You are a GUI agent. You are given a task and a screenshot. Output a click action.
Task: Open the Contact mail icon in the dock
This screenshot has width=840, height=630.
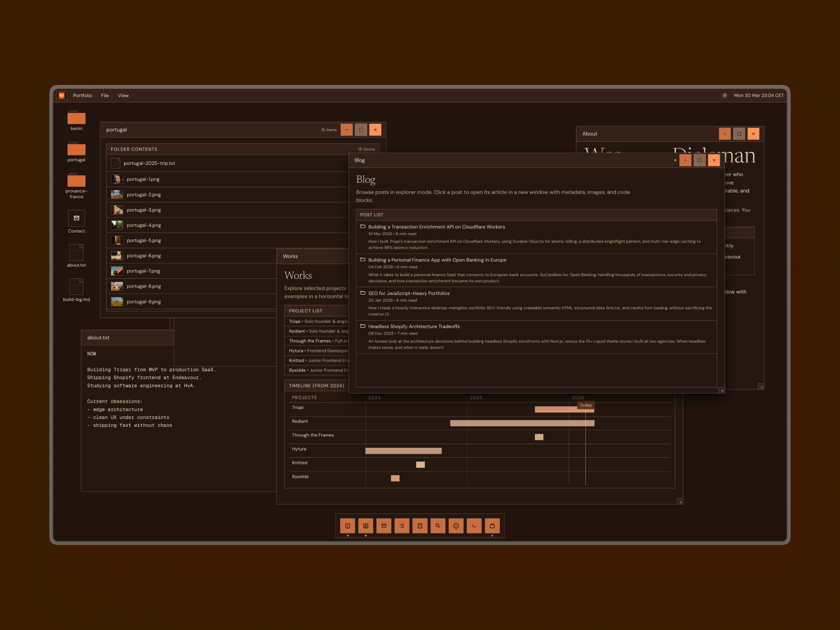coord(384,526)
